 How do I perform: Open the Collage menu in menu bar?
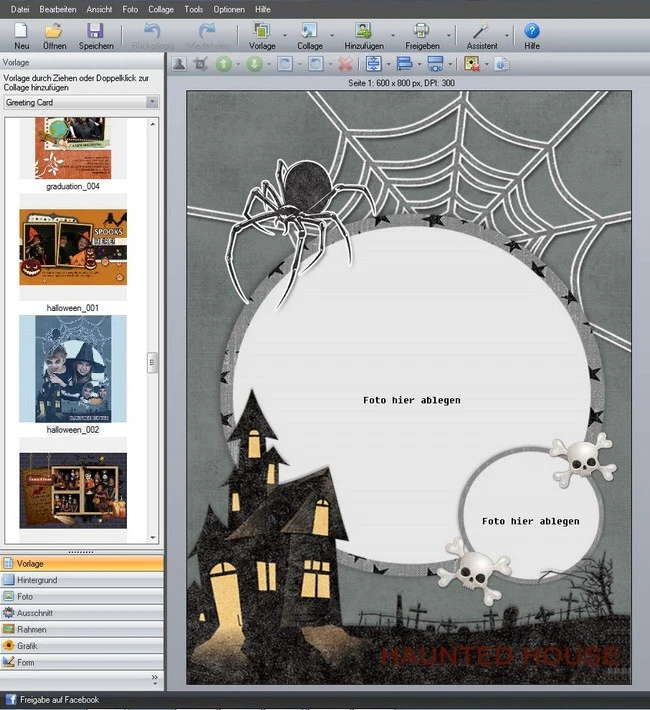(x=161, y=9)
